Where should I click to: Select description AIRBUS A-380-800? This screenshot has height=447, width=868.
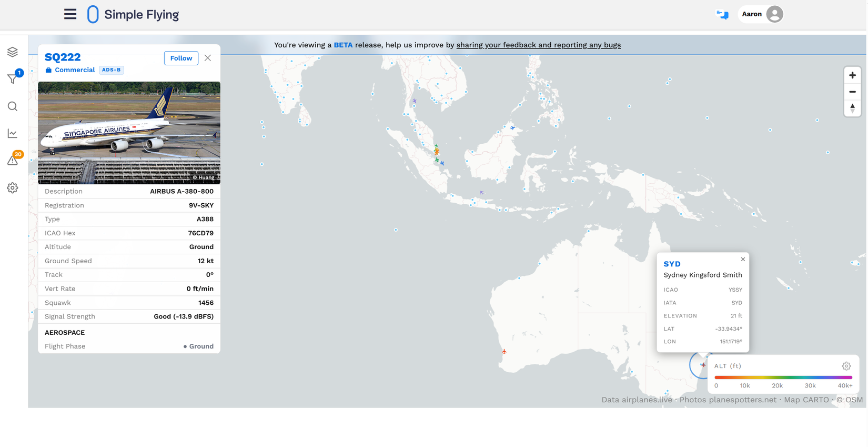pos(181,191)
